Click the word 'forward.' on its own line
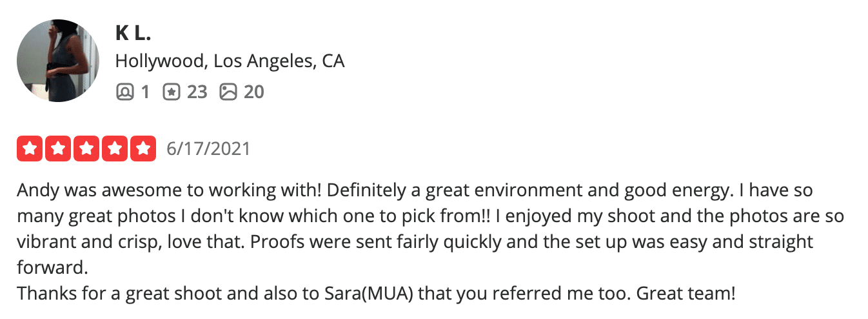868x319 pixels. [x=50, y=267]
